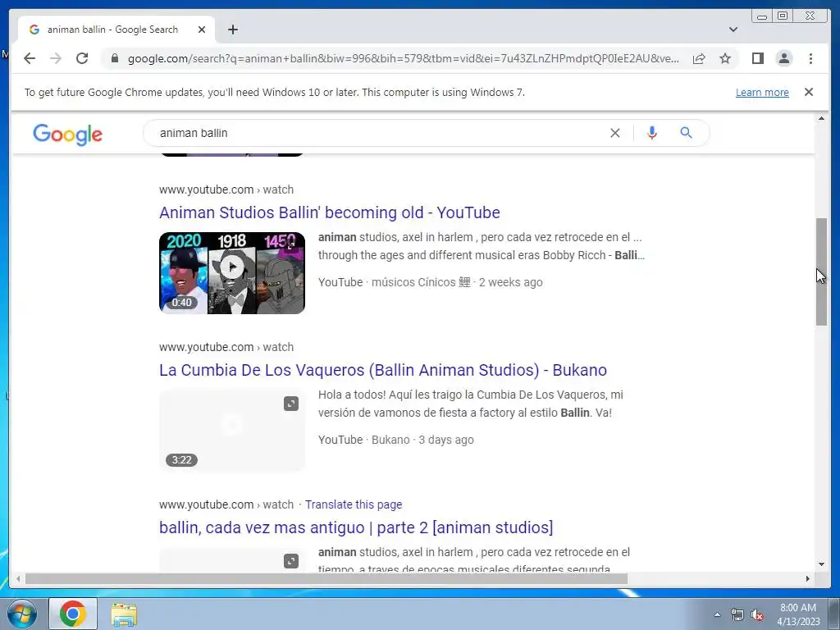Go back to the previous page
This screenshot has width=840, height=630.
tap(30, 58)
